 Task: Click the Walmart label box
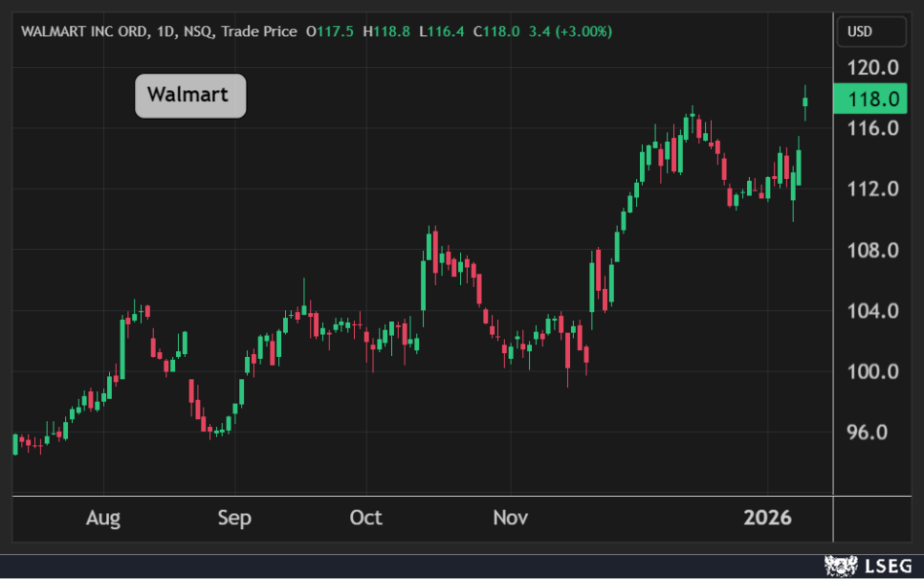click(189, 96)
